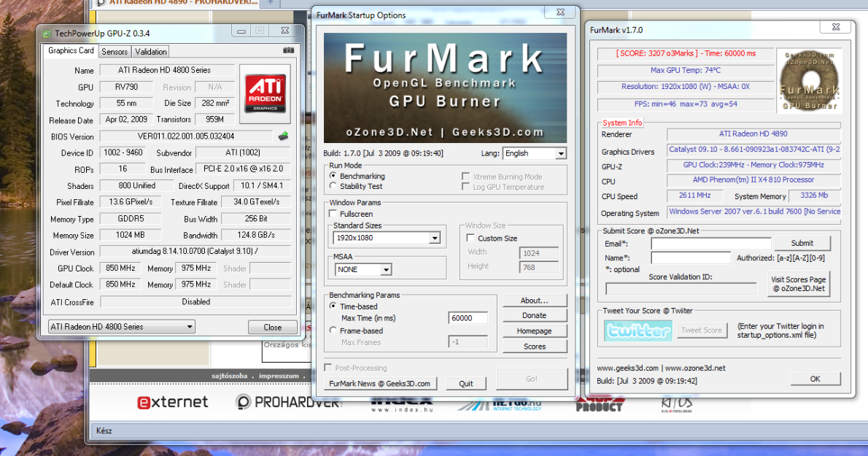The image size is (868, 456).
Task: Switch to the Sensors tab in GPU-Z
Action: click(115, 52)
